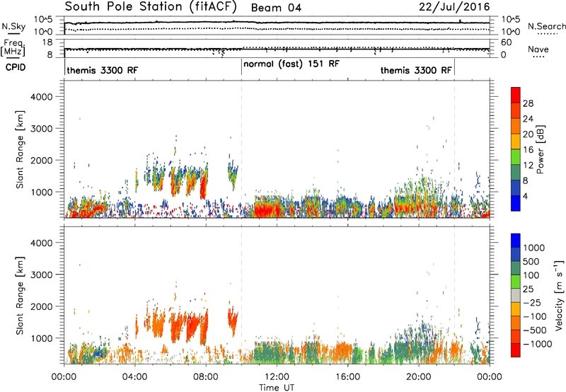Click the "18" frequency axis label
566x392 pixels.
pos(47,42)
